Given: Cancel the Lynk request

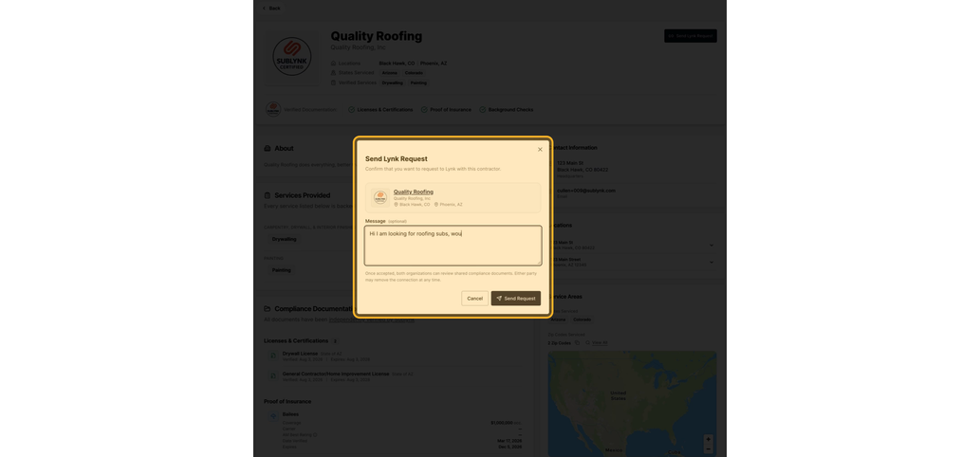Looking at the screenshot, I should click(x=475, y=299).
